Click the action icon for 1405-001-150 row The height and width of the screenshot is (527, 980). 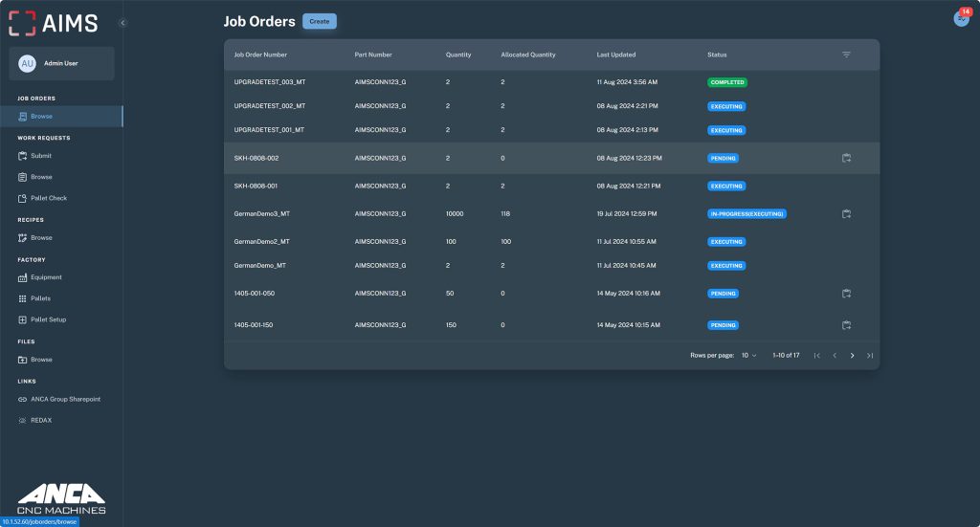(846, 325)
